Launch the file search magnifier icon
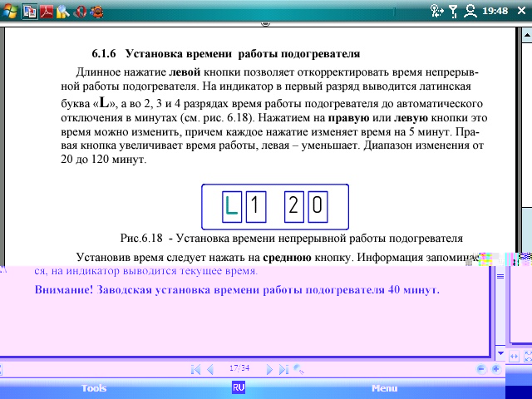This screenshot has width=532, height=399. pyautogui.click(x=63, y=12)
